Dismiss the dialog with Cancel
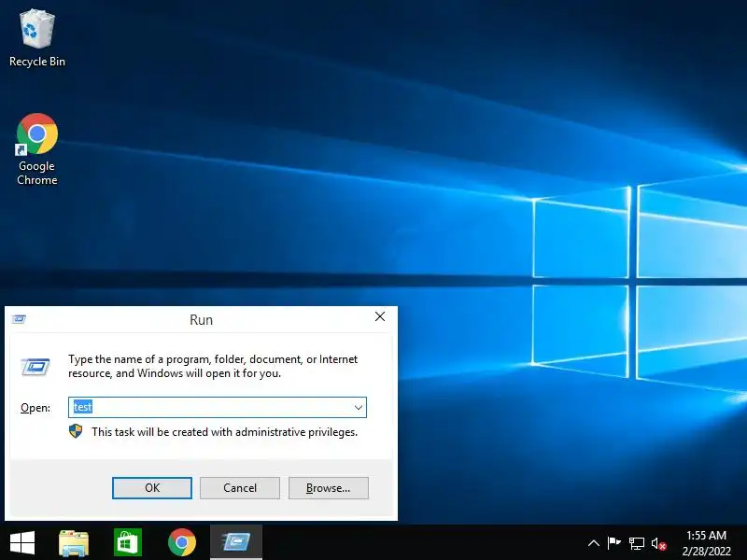747x560 pixels. pos(240,488)
